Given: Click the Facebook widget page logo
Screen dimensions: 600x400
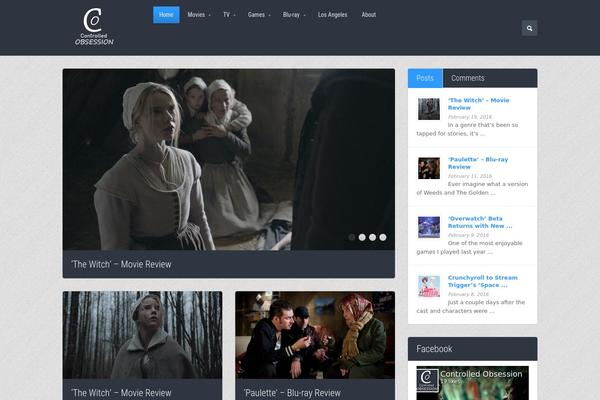Looking at the screenshot, I should click(x=428, y=380).
